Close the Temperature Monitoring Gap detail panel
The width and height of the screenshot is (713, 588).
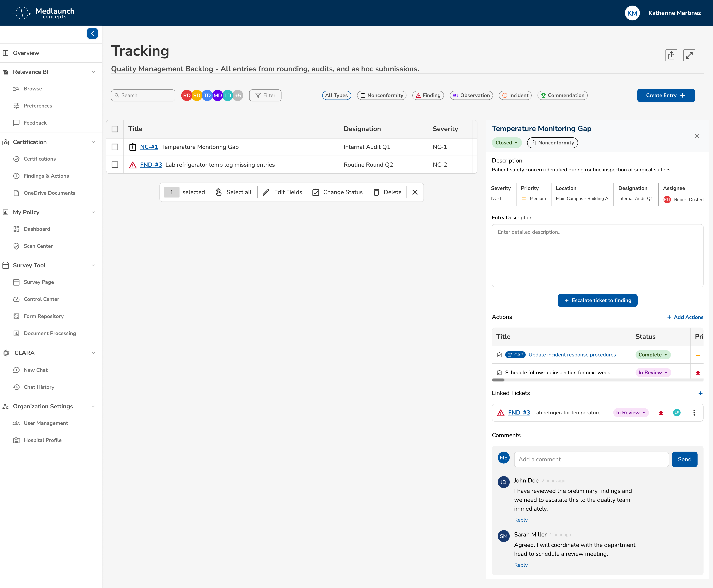coord(697,136)
